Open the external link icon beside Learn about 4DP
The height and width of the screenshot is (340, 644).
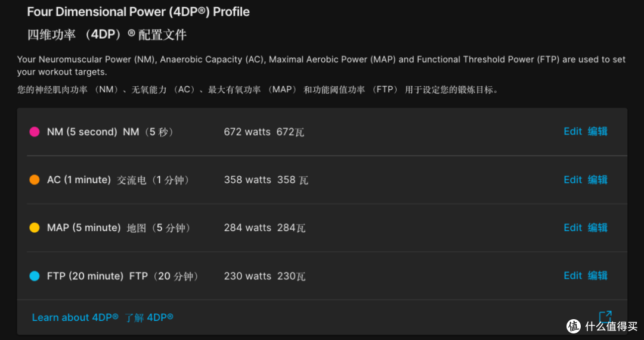[605, 317]
